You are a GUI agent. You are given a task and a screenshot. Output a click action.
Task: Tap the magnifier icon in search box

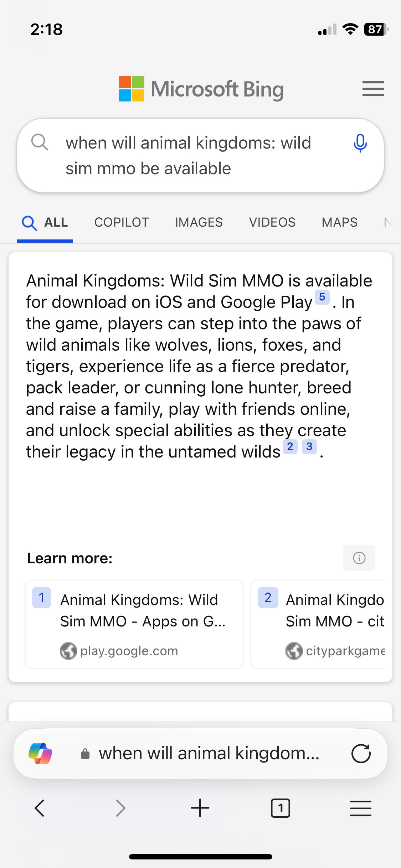click(40, 143)
